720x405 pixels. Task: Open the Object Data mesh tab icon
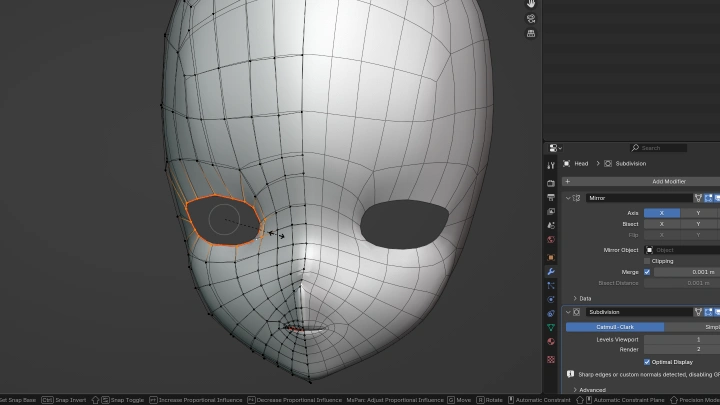(x=551, y=327)
